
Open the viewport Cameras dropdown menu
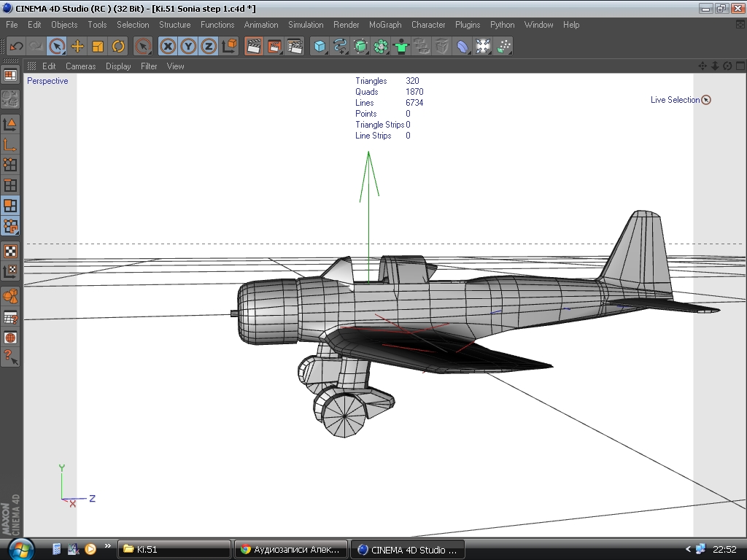pos(80,66)
